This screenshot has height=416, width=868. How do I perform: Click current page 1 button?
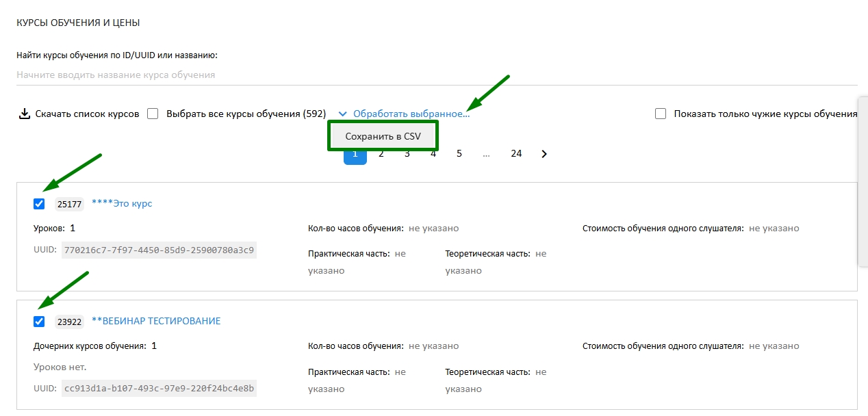[x=355, y=156]
